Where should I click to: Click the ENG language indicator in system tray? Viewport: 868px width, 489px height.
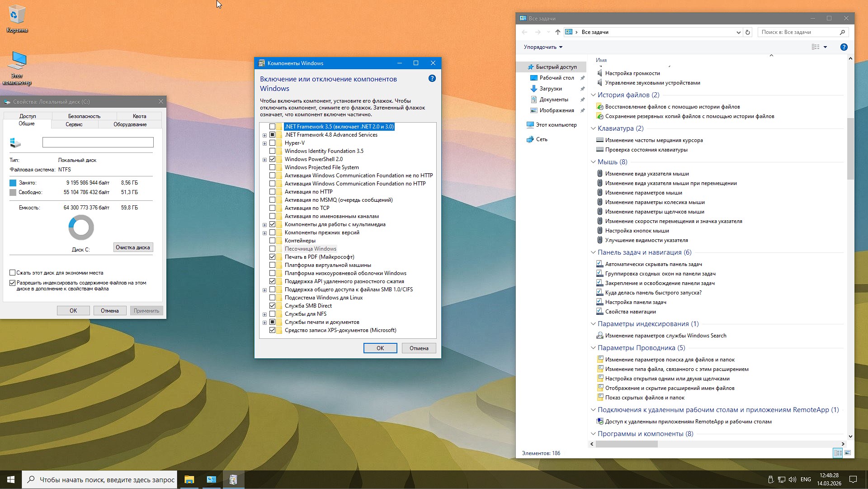pyautogui.click(x=806, y=480)
